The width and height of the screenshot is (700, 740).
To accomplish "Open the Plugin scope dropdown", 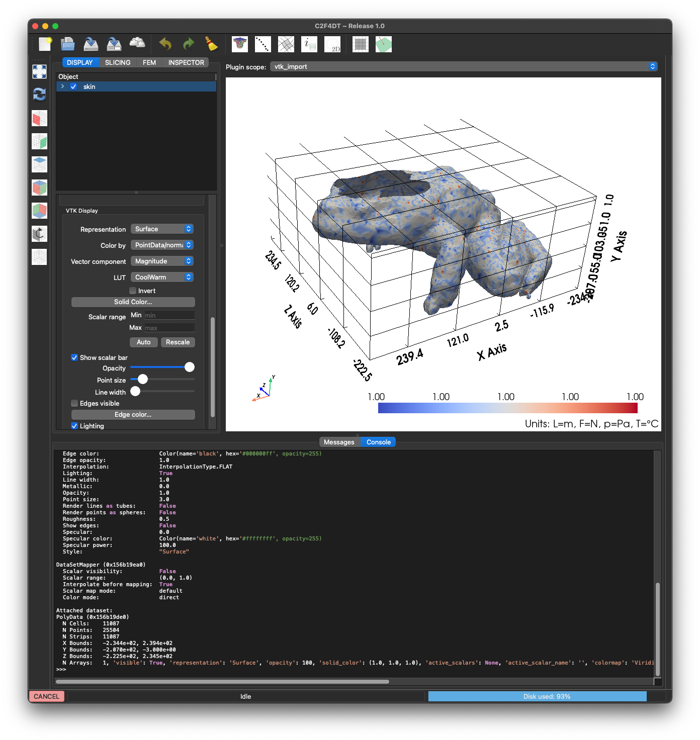I will (x=464, y=66).
